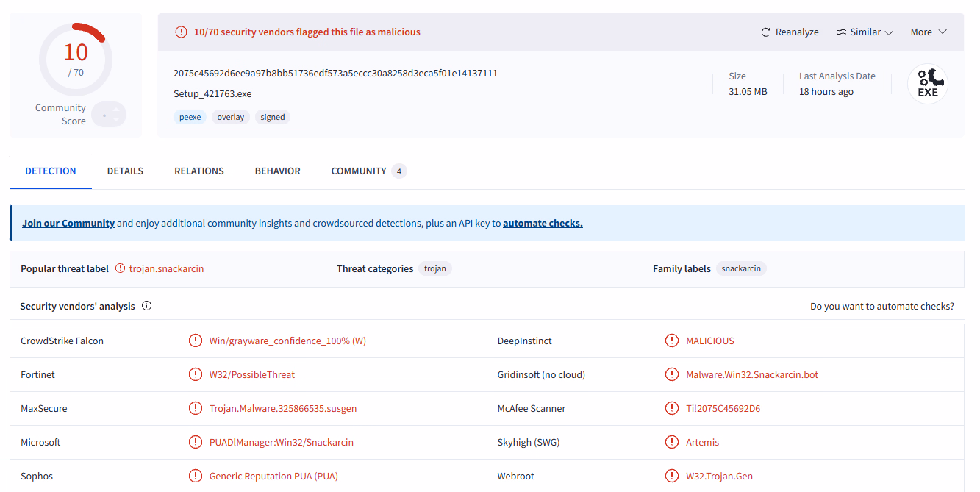The image size is (980, 492).
Task: Open the More dropdown menu
Action: 929,32
